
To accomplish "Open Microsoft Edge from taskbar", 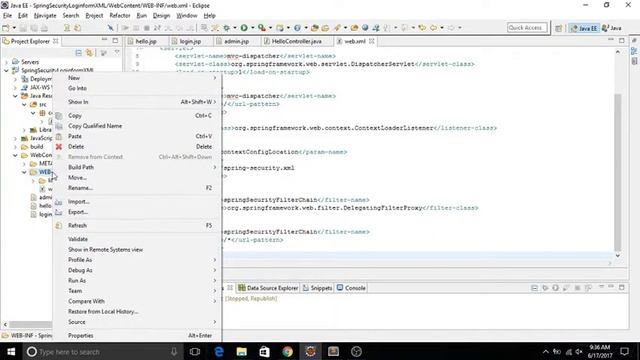I will [219, 351].
